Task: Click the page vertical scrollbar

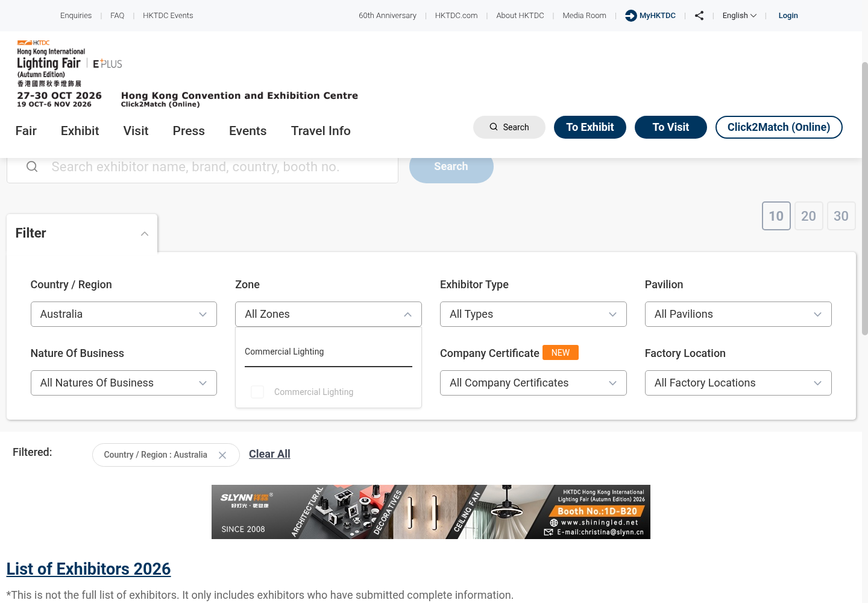Action: [864, 199]
